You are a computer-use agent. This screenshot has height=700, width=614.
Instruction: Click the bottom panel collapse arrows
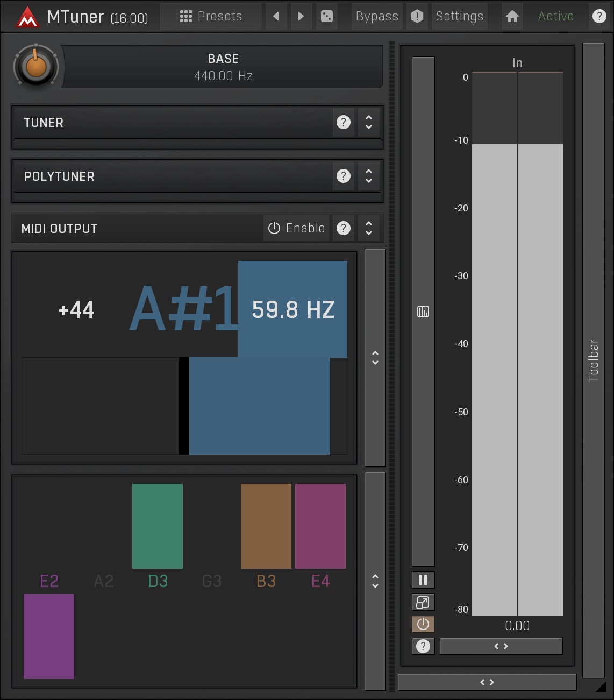[487, 682]
